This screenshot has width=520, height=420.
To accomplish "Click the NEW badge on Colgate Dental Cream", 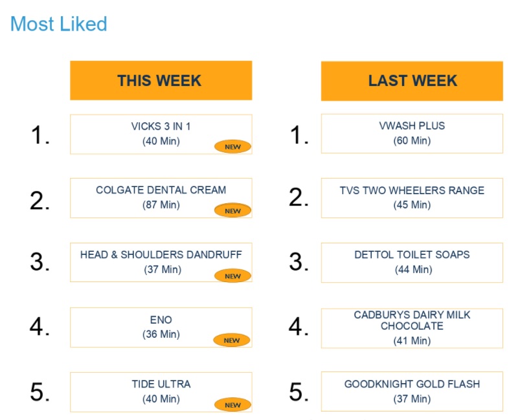I will coord(232,210).
